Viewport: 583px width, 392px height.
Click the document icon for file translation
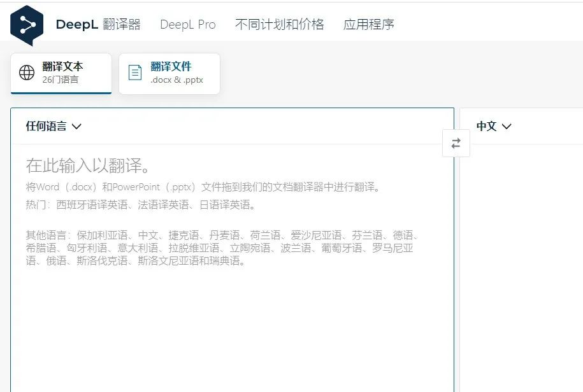point(135,73)
